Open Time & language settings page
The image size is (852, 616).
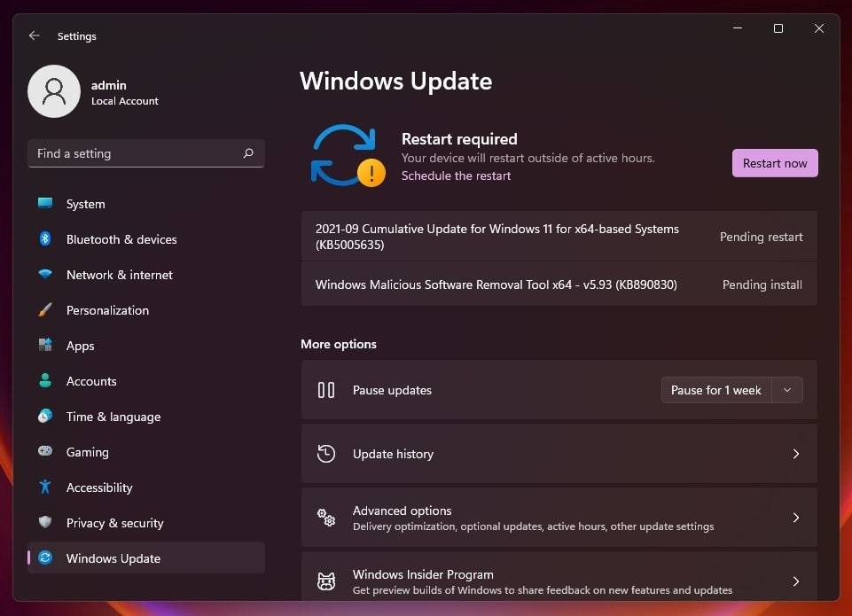pyautogui.click(x=113, y=416)
